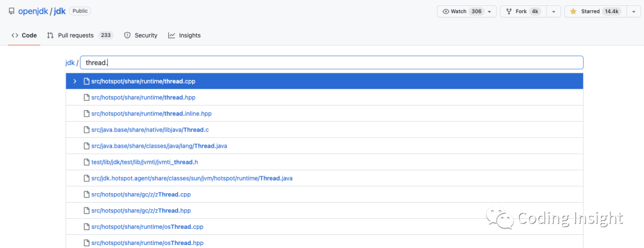The width and height of the screenshot is (644, 248).
Task: Click the eye icon in Watch button
Action: (x=445, y=11)
